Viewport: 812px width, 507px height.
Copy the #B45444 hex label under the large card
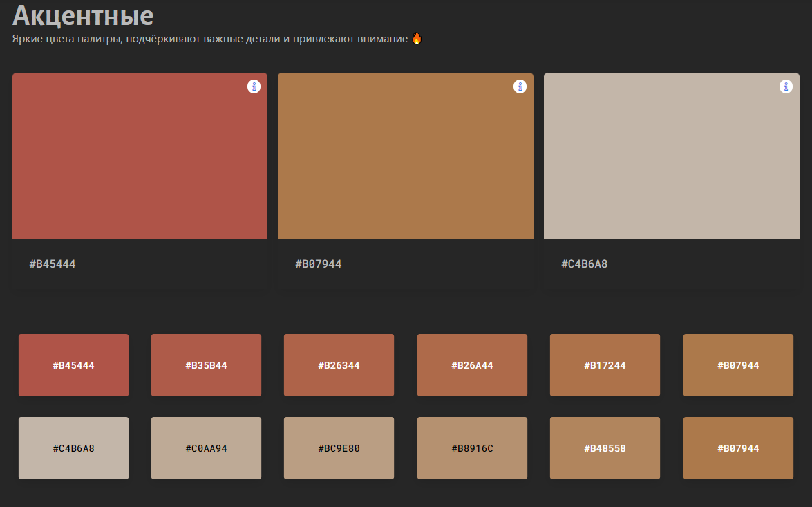[53, 264]
